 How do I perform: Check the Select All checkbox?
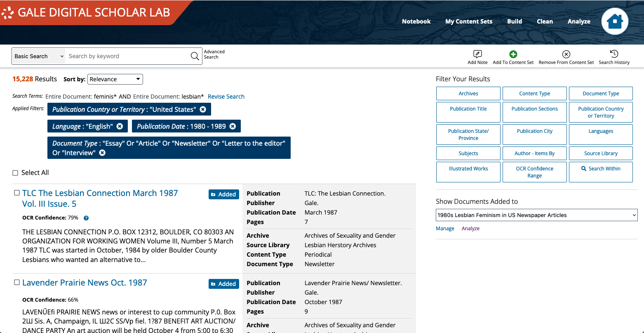[x=15, y=173]
